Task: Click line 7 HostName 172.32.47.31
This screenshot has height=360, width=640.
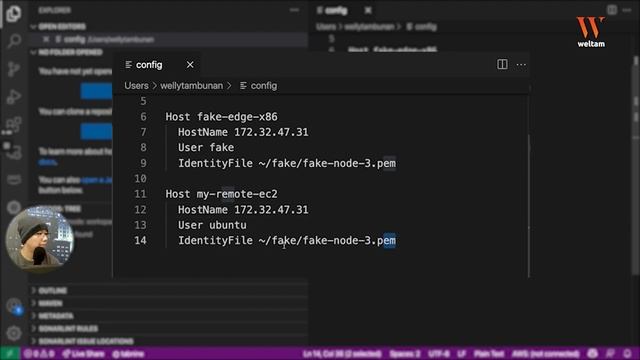Action: tap(243, 132)
